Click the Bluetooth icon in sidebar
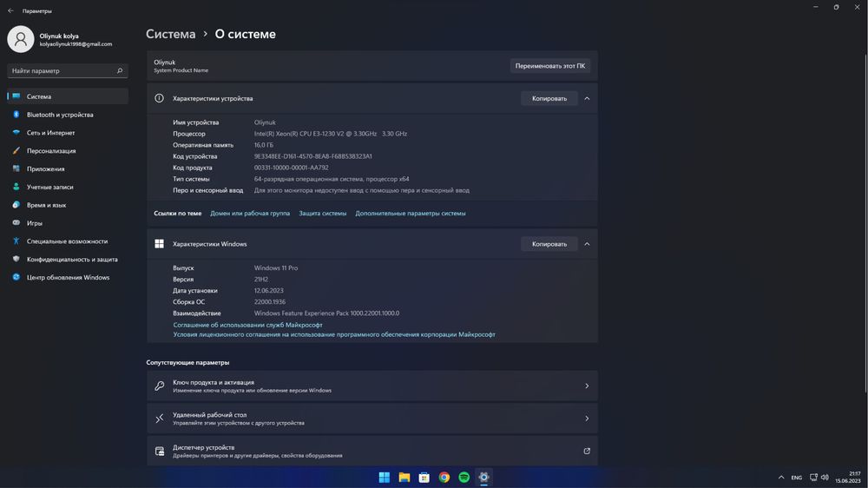Viewport: 868px width, 488px height. click(x=16, y=115)
